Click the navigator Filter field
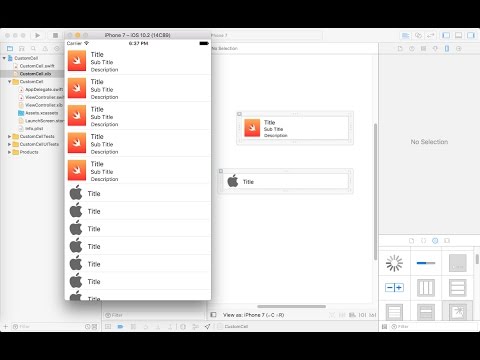The height and width of the screenshot is (360, 480). 47,327
